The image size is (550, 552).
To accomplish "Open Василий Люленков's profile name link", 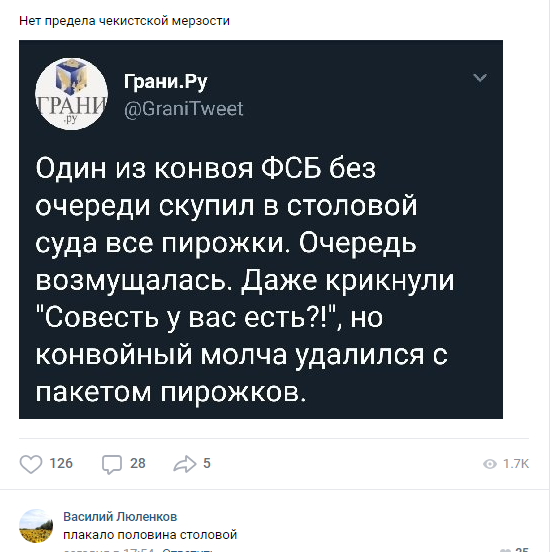I will coord(120,516).
